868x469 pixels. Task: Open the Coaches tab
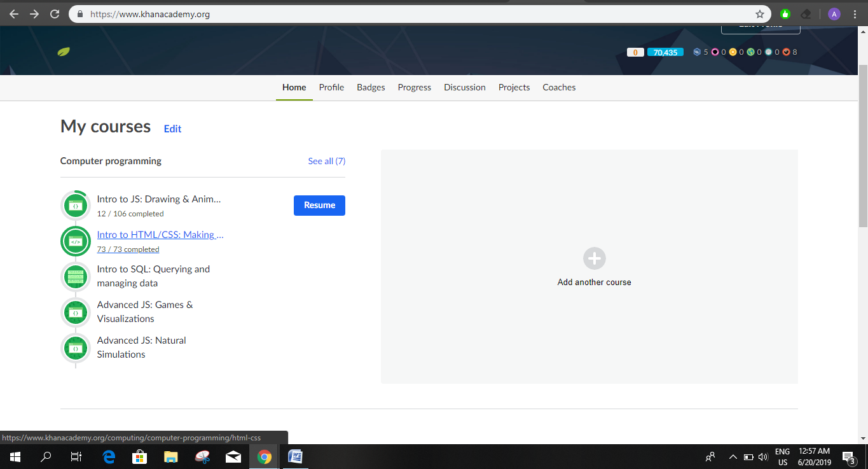559,87
